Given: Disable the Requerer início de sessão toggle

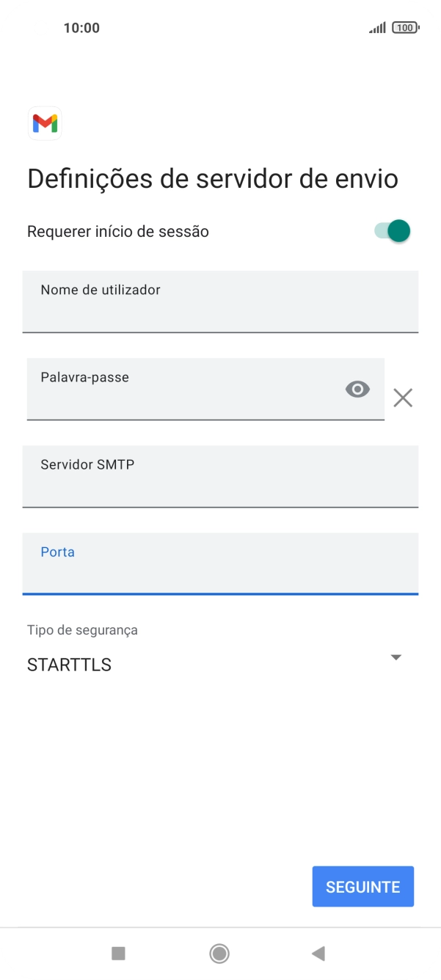Looking at the screenshot, I should [x=391, y=230].
